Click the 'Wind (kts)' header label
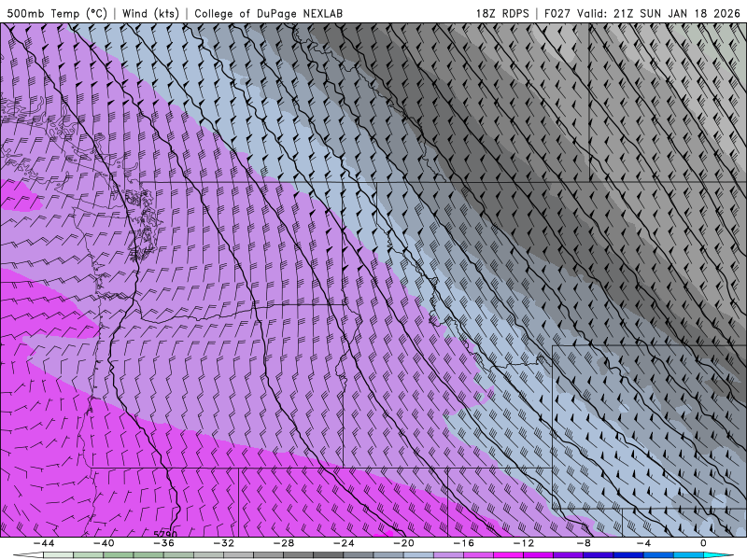The image size is (747, 560). [150, 13]
